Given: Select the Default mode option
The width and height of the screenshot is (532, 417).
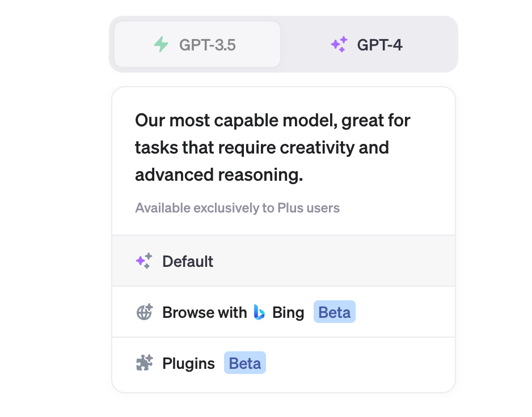Looking at the screenshot, I should pyautogui.click(x=284, y=261).
